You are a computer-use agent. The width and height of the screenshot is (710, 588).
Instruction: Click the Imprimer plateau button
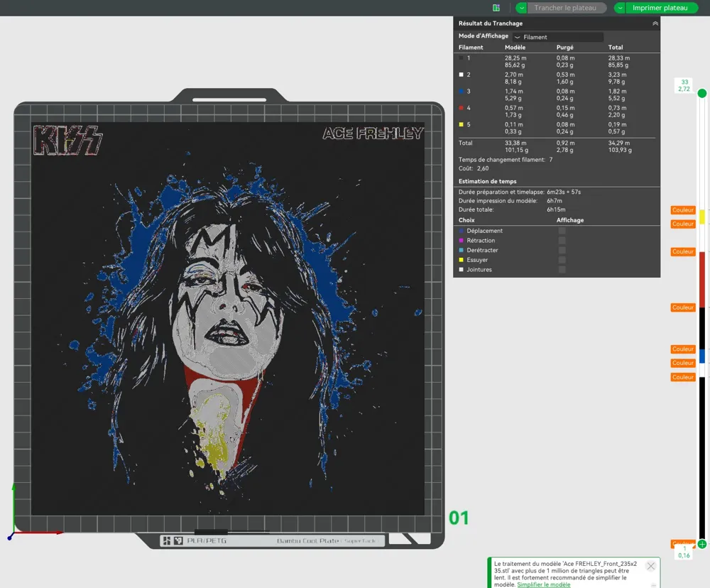point(660,8)
